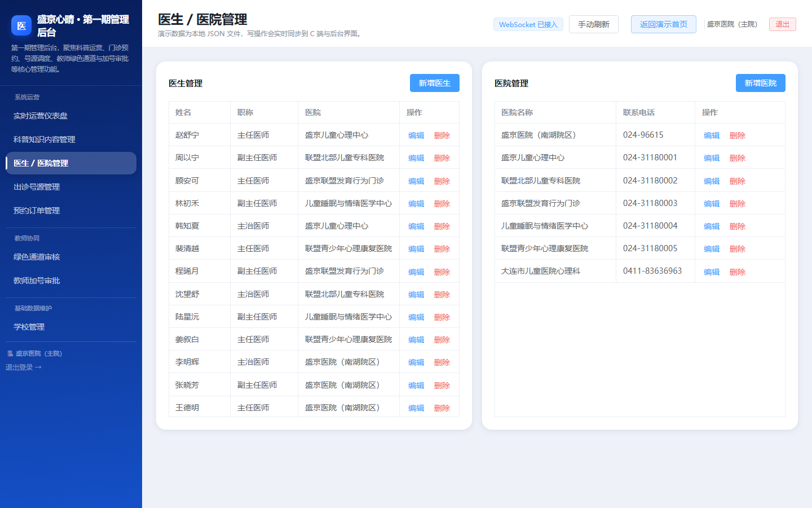Edit doctor 李明辉
Viewport: 812px width, 508px height.
pos(416,362)
